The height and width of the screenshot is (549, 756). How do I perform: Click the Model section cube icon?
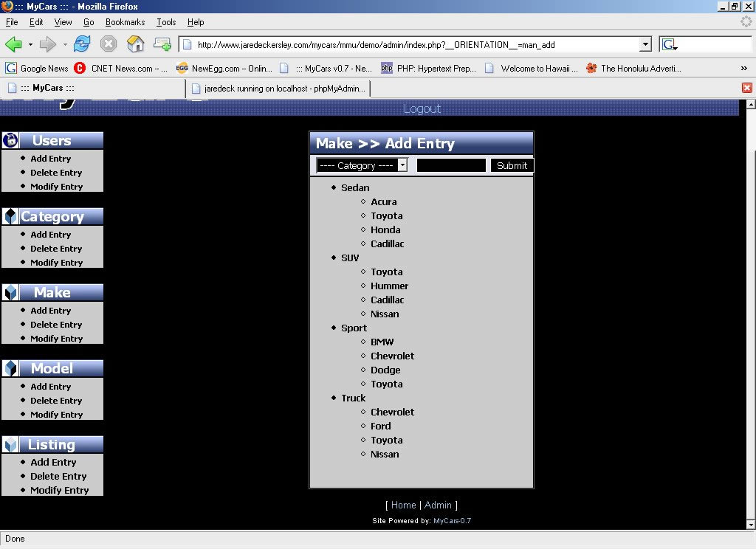[10, 368]
